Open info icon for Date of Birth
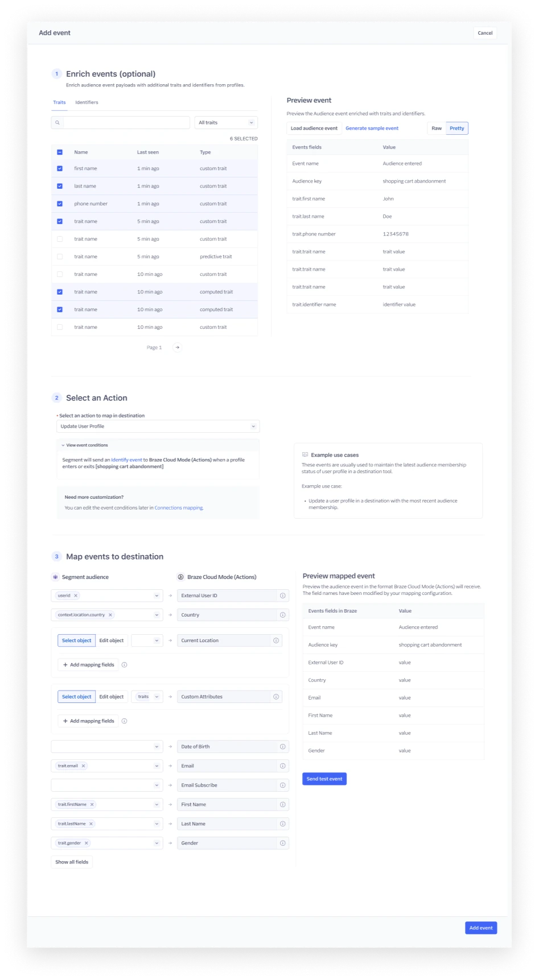Screen dimensions: 539x980 [x=282, y=746]
